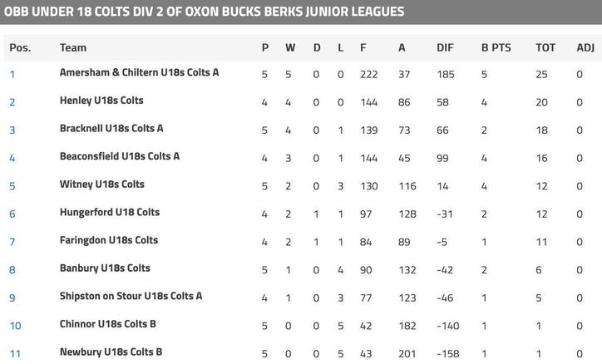Open Banbury U18s Colts team
602x364 pixels.
pyautogui.click(x=105, y=268)
